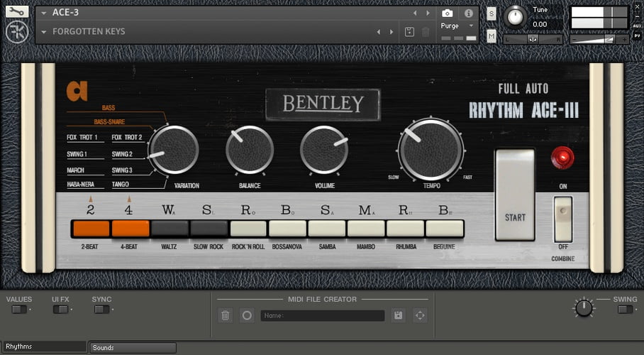Click the large TEMPO knob
This screenshot has width=644, height=355.
pos(431,150)
